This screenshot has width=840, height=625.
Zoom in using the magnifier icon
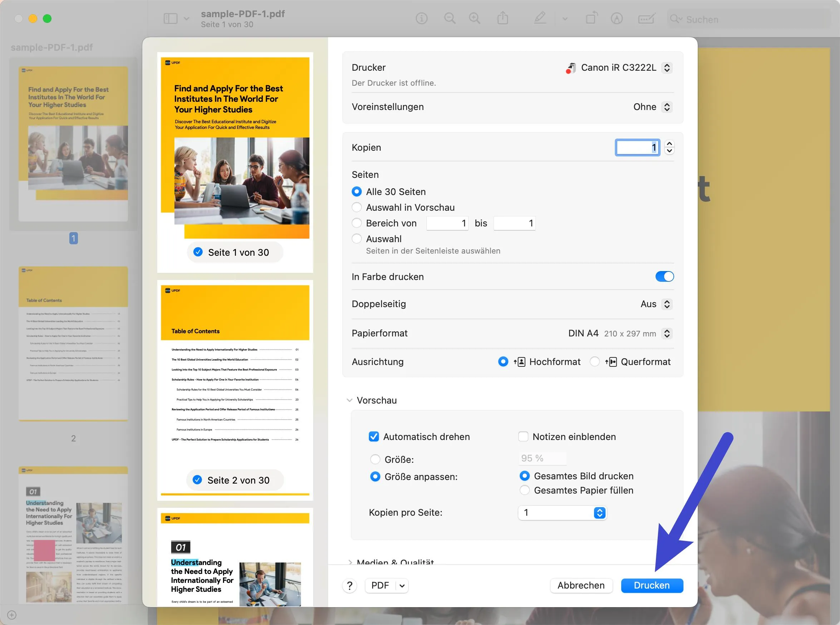pos(474,18)
